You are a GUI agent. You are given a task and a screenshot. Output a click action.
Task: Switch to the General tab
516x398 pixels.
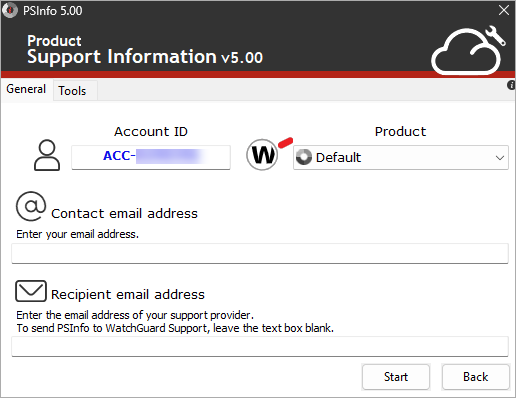click(26, 89)
